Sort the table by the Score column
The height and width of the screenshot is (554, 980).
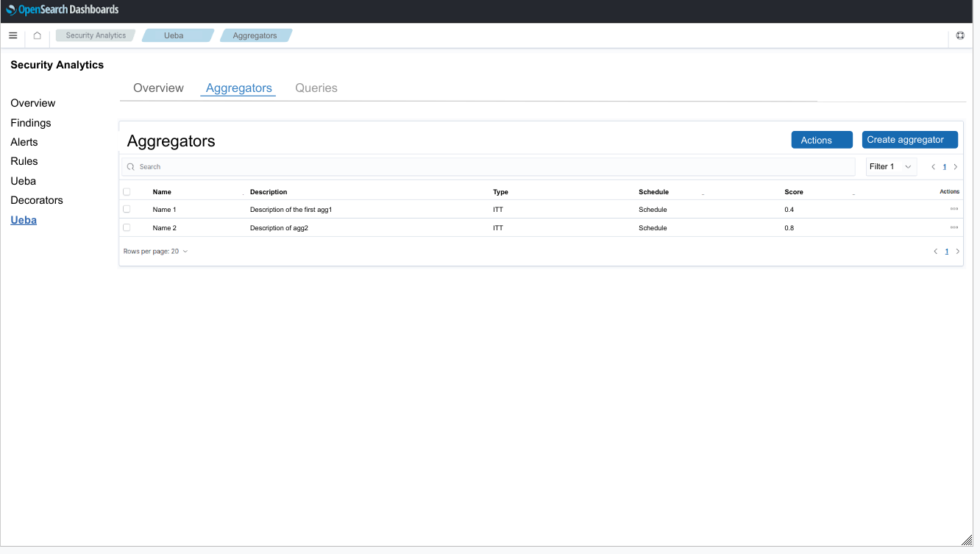pos(794,192)
